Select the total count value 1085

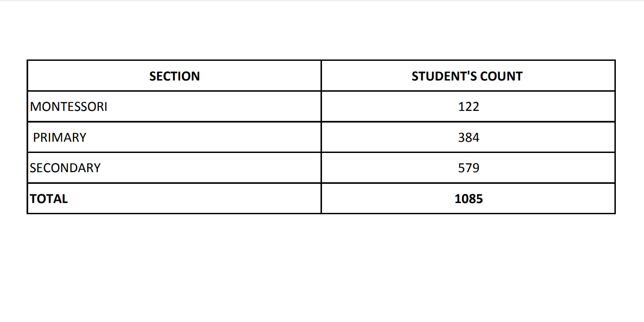coord(468,199)
